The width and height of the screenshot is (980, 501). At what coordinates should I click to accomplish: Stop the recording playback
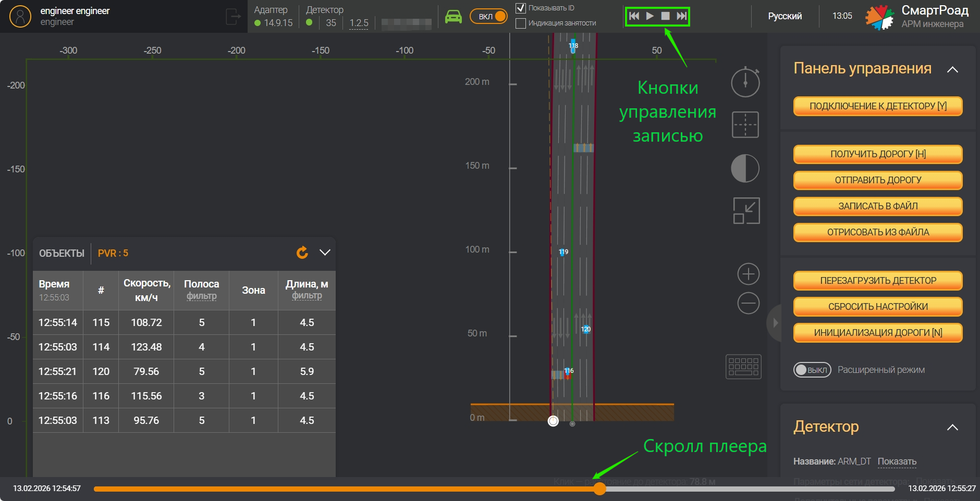coord(665,16)
